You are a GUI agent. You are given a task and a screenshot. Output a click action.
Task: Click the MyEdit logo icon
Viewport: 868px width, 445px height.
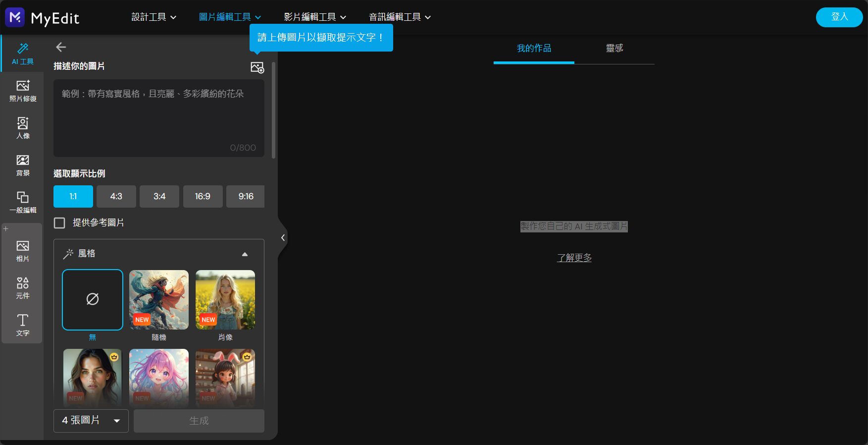point(15,17)
